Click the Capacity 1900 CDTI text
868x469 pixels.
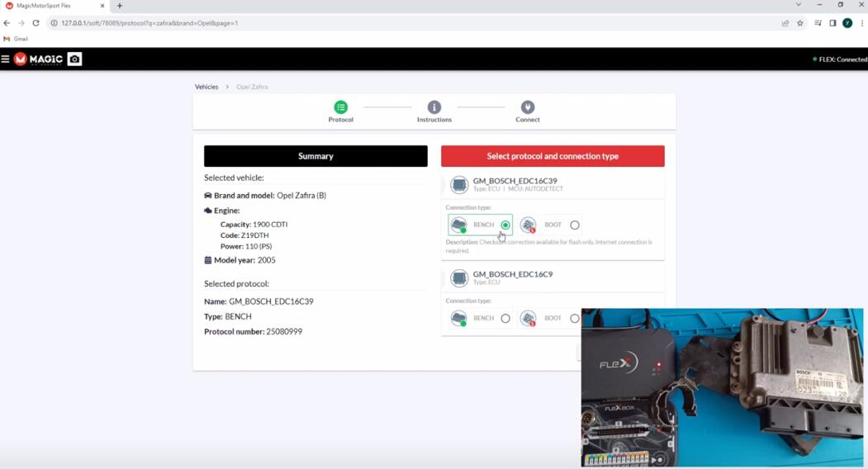click(x=254, y=225)
